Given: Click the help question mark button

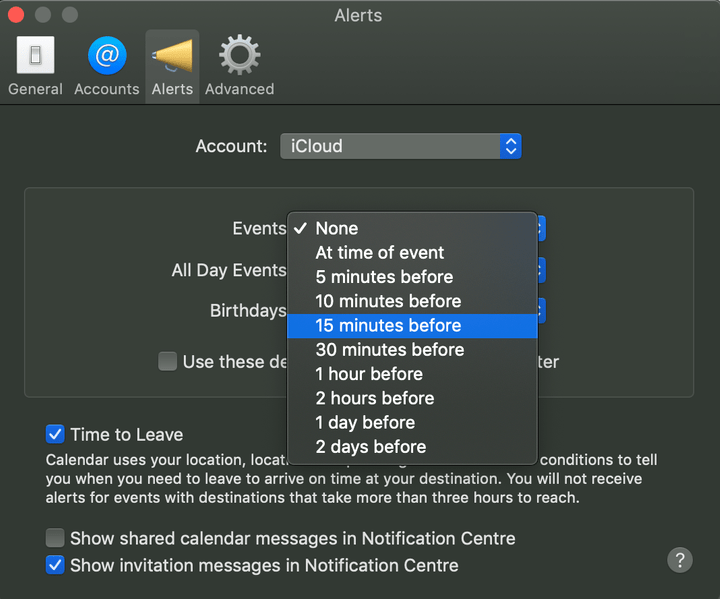Looking at the screenshot, I should tap(680, 560).
